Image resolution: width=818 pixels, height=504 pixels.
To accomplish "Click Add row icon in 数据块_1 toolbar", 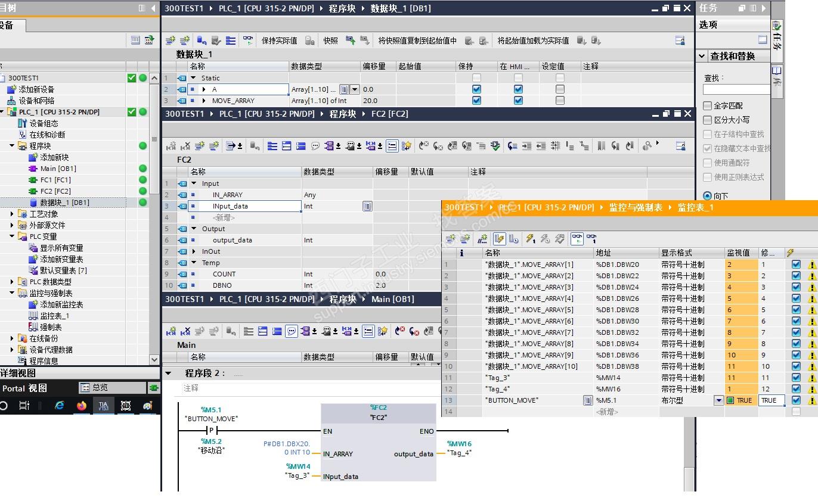I will point(185,41).
